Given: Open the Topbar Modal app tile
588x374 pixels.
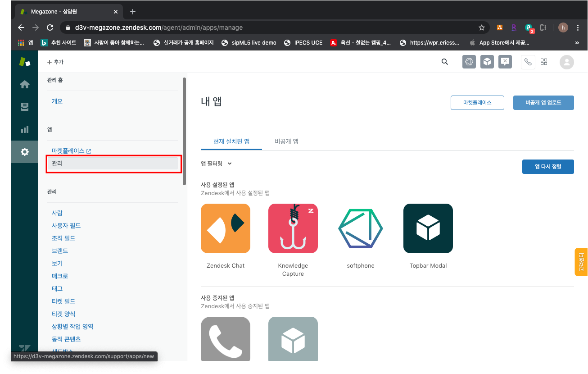Looking at the screenshot, I should (x=428, y=228).
